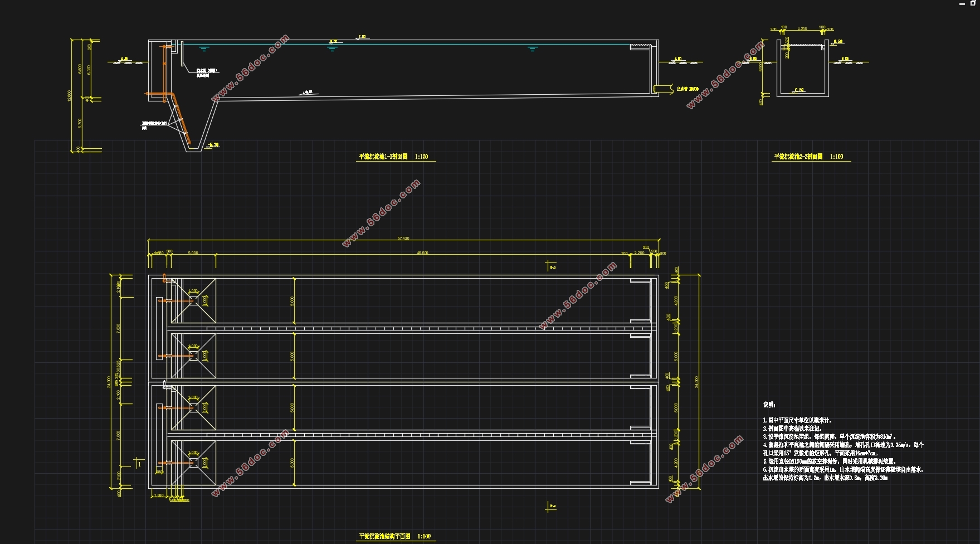Select the title 平流沉淀池2-2剖面图 1:100
Screen dimensions: 980x544
pos(808,157)
